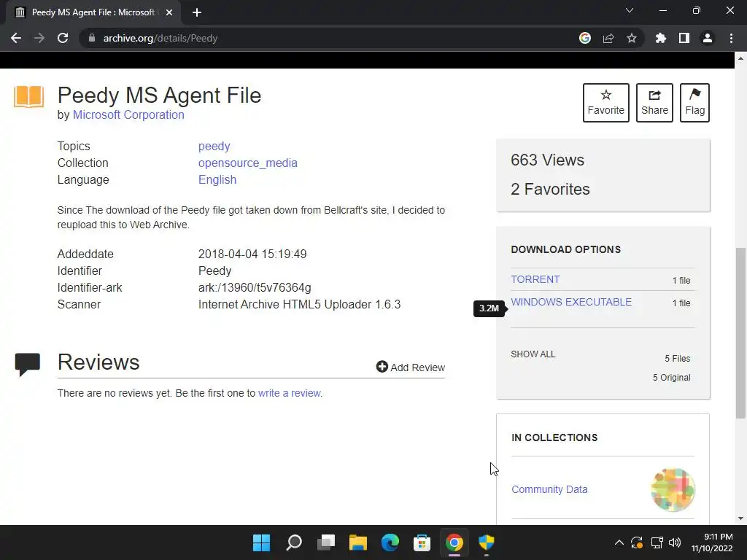Click the write a review link
This screenshot has height=560, width=747.
click(289, 393)
